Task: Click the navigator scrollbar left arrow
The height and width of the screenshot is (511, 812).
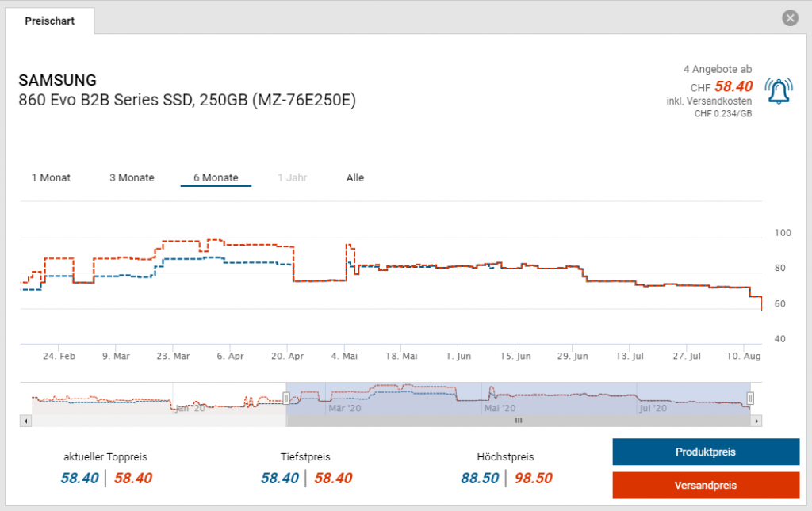Action: pos(26,421)
